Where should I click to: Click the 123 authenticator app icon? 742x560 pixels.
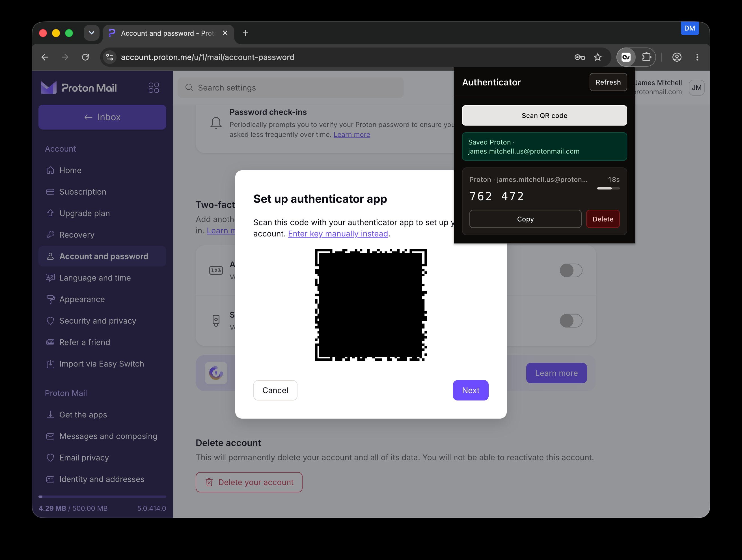pyautogui.click(x=216, y=270)
